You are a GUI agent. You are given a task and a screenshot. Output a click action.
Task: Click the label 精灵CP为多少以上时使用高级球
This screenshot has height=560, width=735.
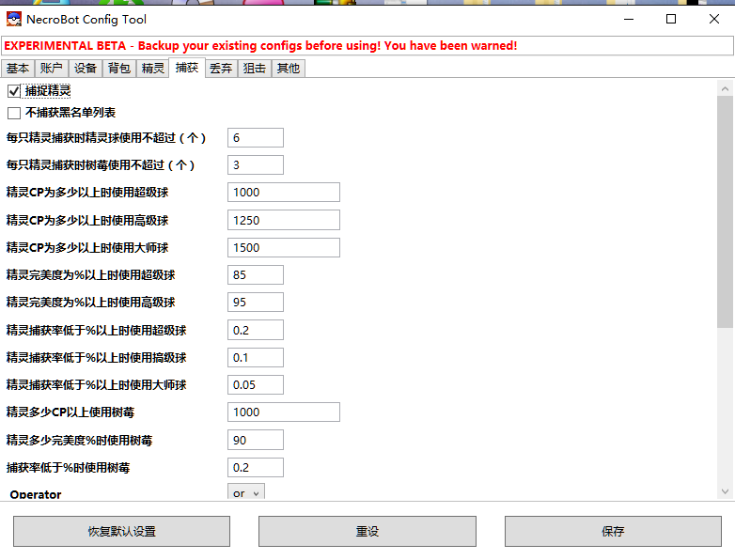point(87,220)
